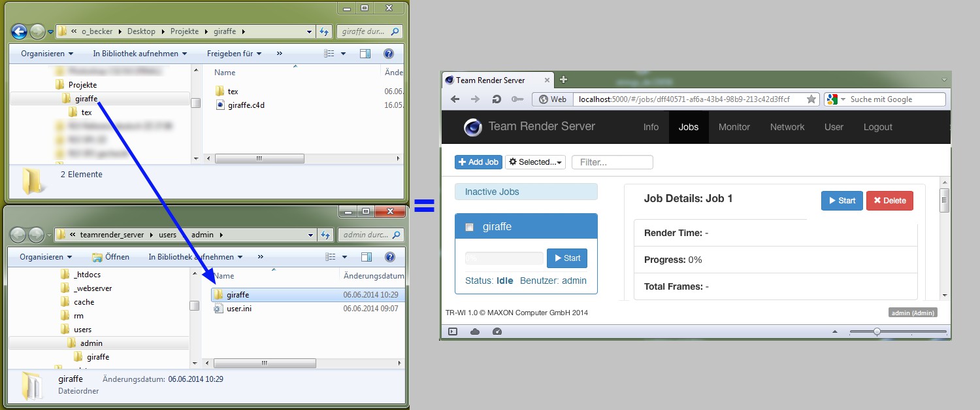Click the Web badge in the address bar
The image size is (980, 410).
tap(552, 99)
